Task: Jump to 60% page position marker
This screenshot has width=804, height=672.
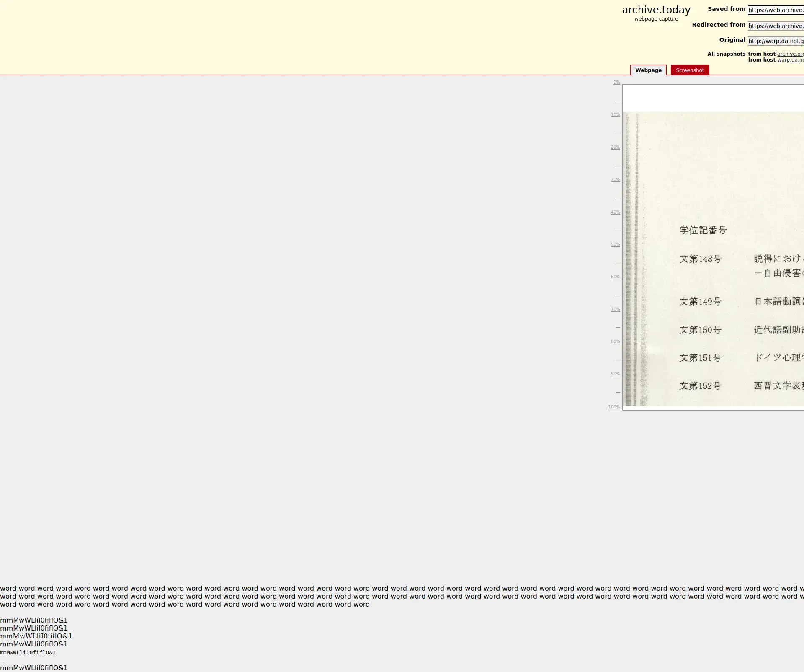Action: 615,277
